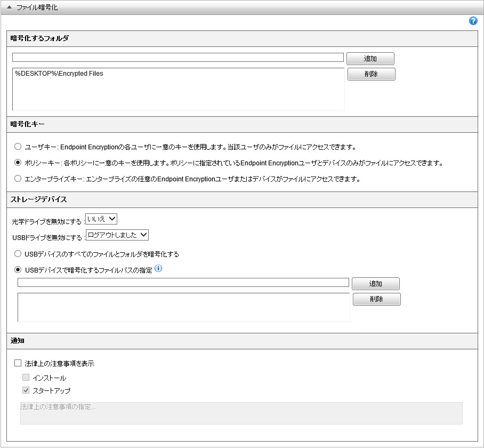This screenshot has width=484, height=448.
Task: Open the USBドライブを無効にする dropdown
Action: click(x=117, y=235)
